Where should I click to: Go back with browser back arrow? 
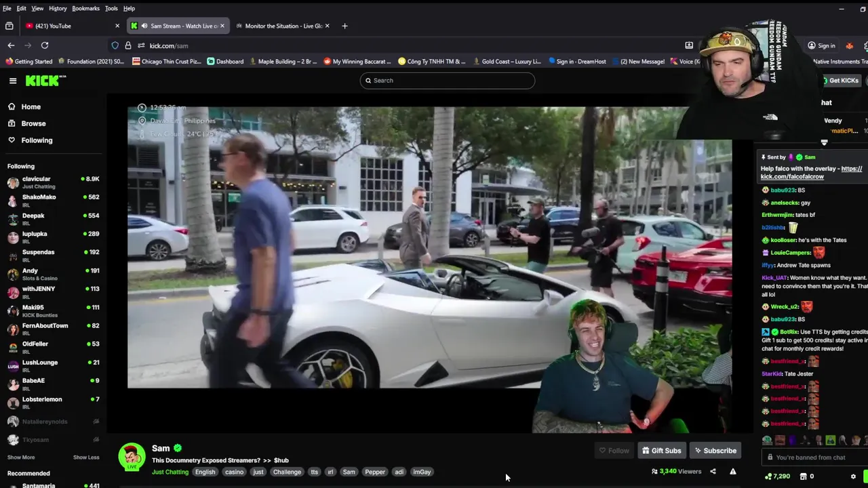11,45
